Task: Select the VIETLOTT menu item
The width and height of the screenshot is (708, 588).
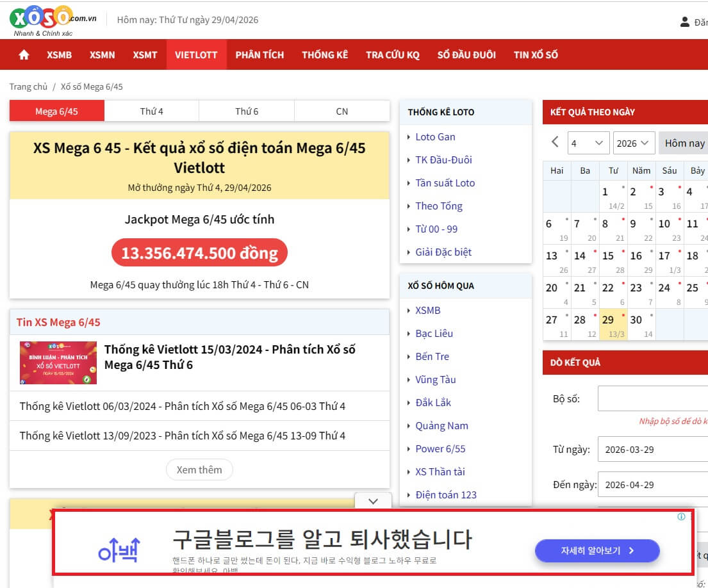Action: (x=196, y=54)
